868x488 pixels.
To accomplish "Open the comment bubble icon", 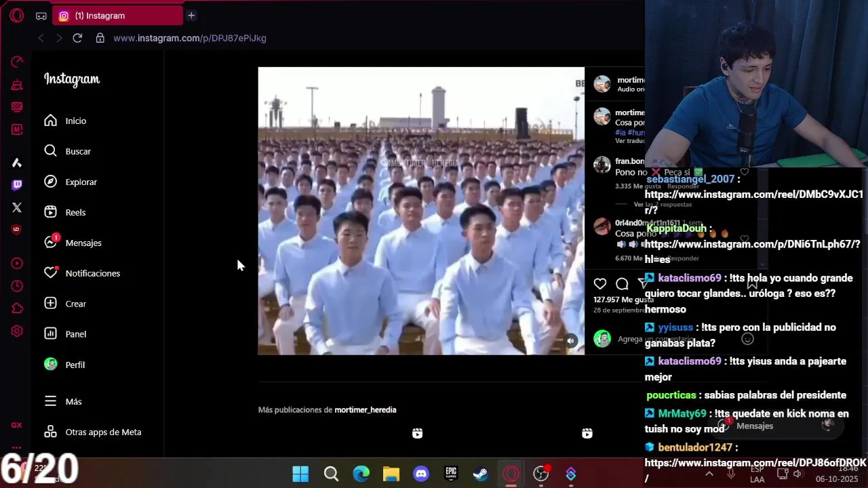I will point(622,283).
